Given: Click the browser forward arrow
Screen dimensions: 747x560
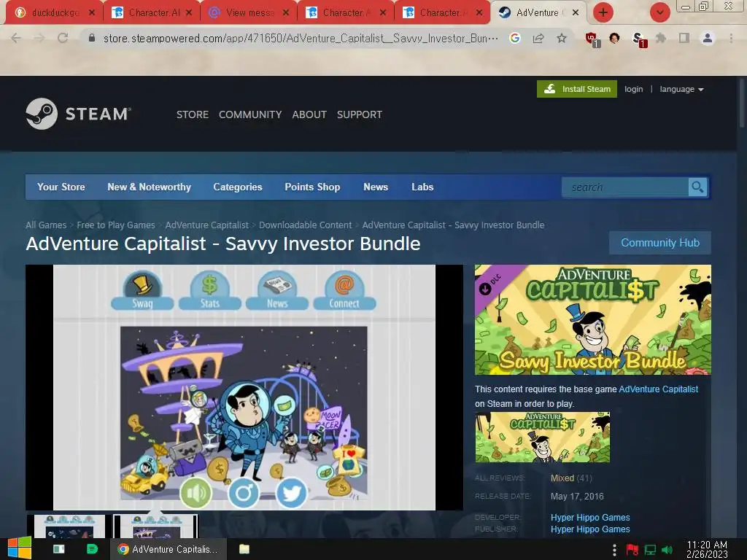Looking at the screenshot, I should tap(39, 38).
